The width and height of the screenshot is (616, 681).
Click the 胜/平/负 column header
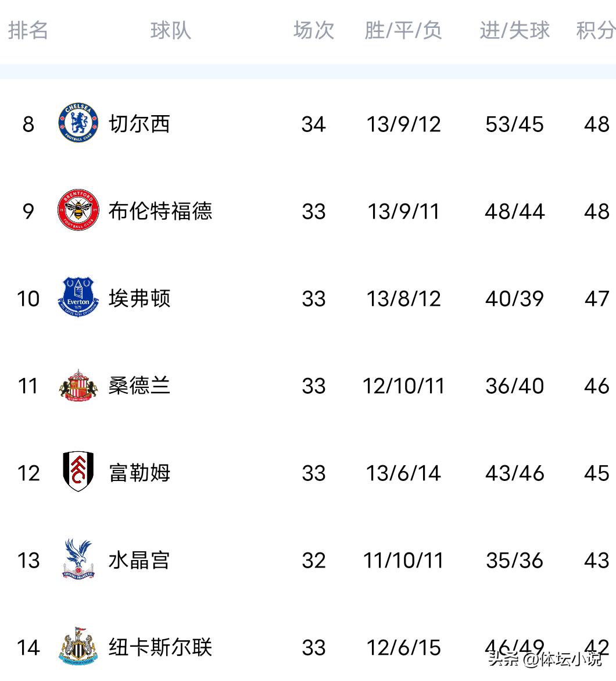point(403,30)
